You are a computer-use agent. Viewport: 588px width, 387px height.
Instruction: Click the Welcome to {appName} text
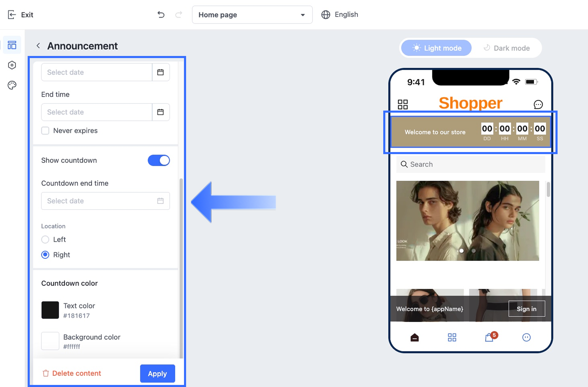(x=430, y=309)
